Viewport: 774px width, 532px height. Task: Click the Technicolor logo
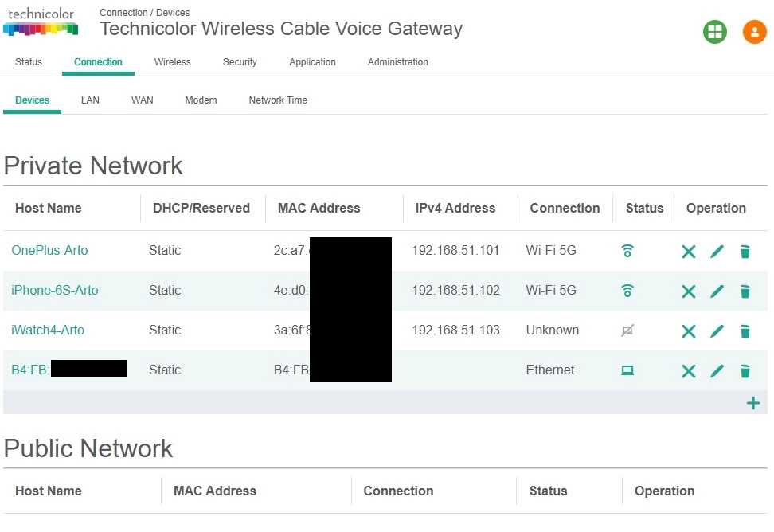coord(41,22)
